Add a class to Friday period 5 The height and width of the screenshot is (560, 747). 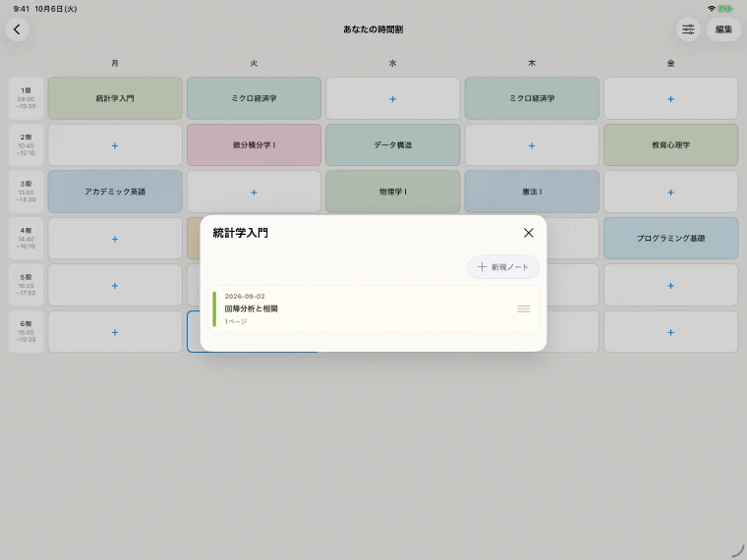[x=670, y=285]
